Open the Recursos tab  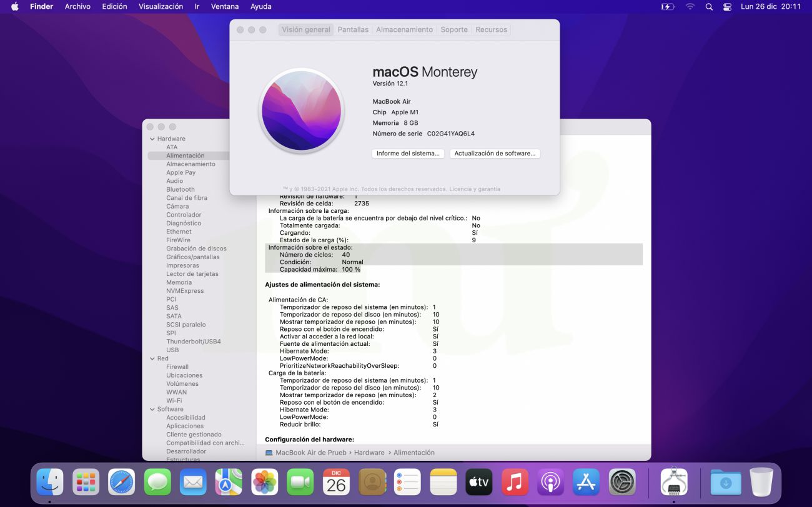tap(492, 29)
